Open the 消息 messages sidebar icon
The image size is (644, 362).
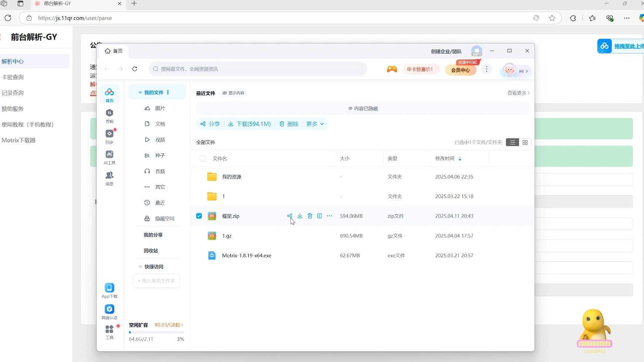pos(109,178)
